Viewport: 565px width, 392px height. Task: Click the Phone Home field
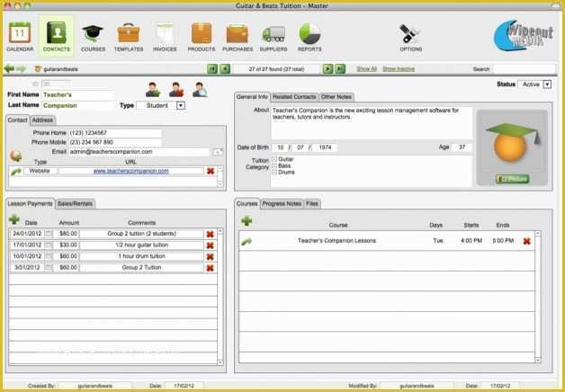[114, 133]
